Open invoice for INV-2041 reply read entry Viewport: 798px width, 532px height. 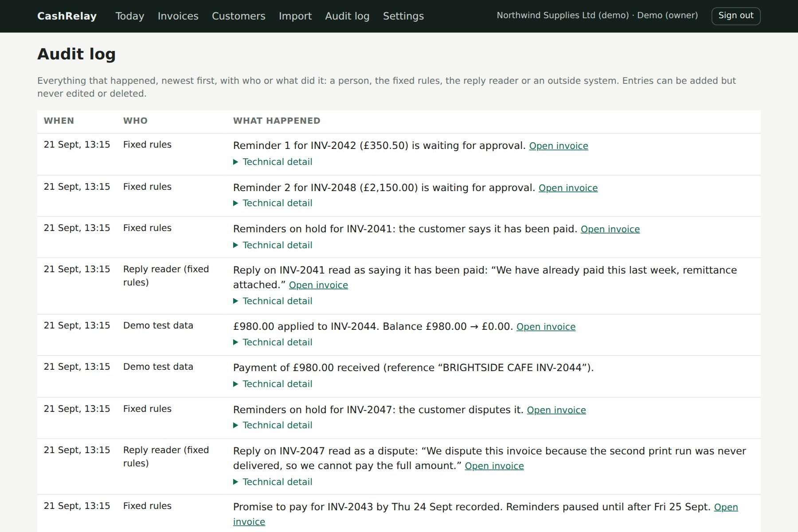[x=318, y=285]
